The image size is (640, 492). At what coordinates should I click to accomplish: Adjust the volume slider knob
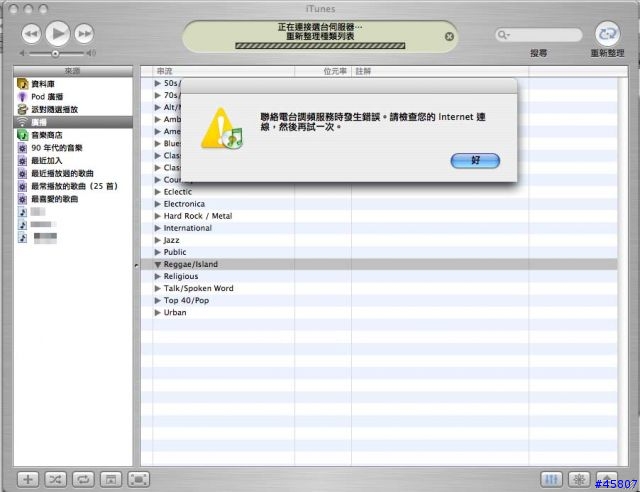click(x=55, y=53)
